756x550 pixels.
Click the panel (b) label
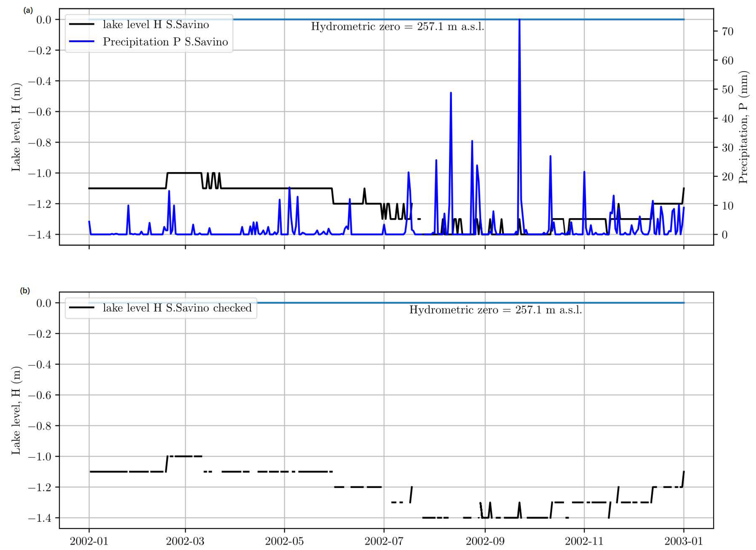coord(25,291)
